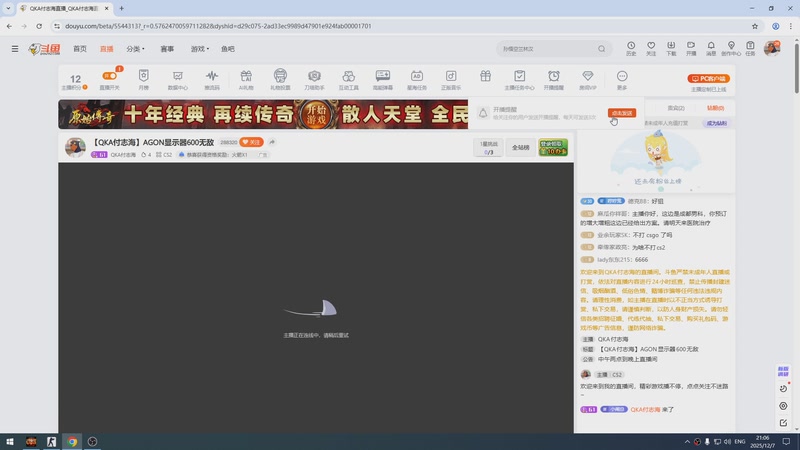Reload the page in browser
The height and width of the screenshot is (450, 800).
(39, 26)
